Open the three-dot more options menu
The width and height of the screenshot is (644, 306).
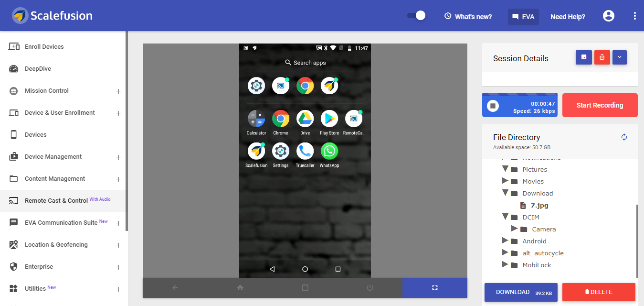tap(635, 16)
